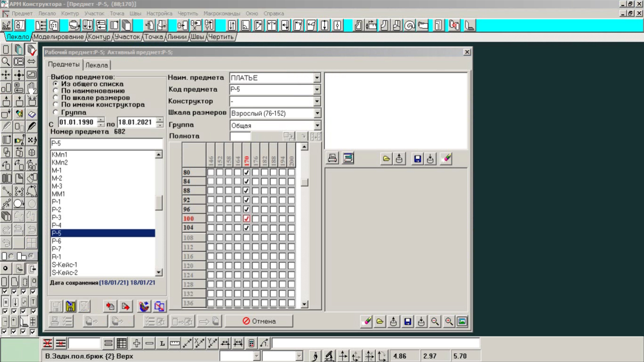Click the tree list icon in top toolbar
Image resolution: width=644 pixels, height=362 pixels.
tap(41, 25)
